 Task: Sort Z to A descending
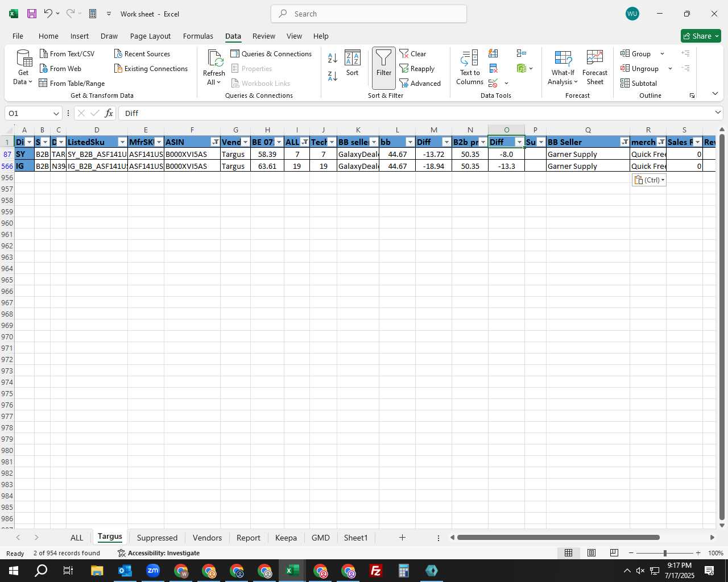tap(333, 76)
